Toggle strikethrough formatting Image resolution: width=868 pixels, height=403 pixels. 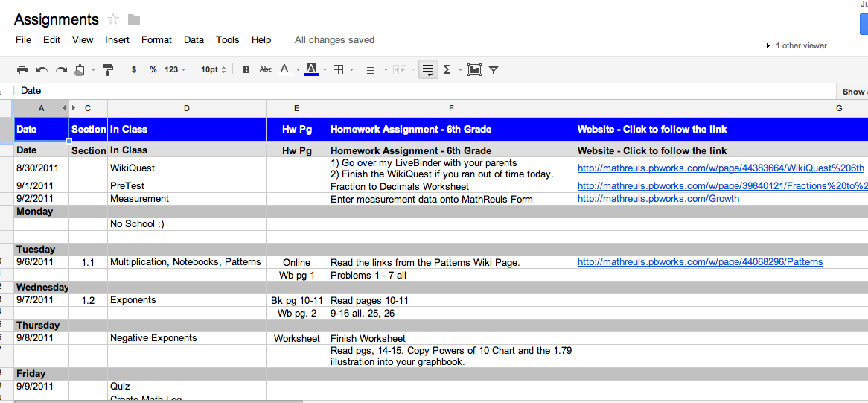(x=265, y=70)
